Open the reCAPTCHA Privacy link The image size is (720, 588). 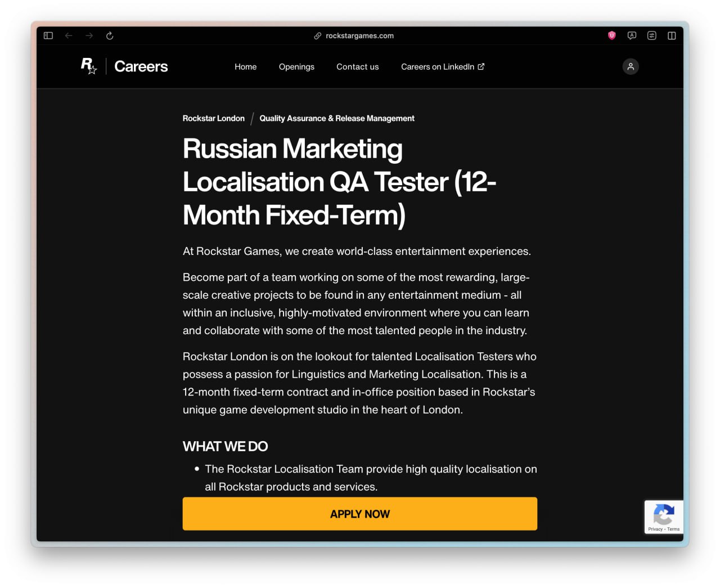tap(655, 529)
